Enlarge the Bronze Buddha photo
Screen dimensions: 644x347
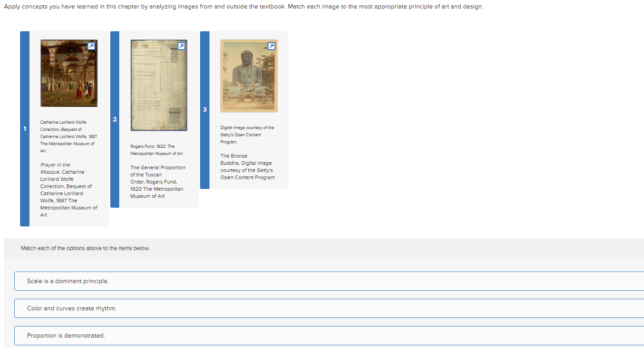[x=271, y=46]
